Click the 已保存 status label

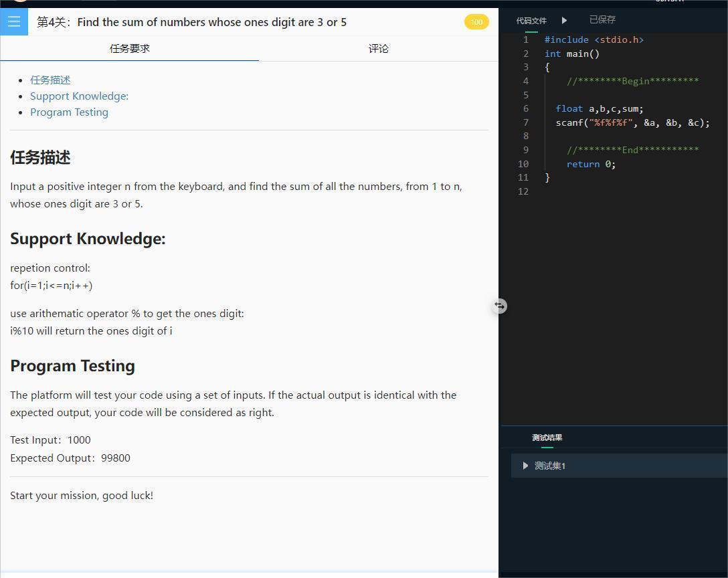point(602,19)
